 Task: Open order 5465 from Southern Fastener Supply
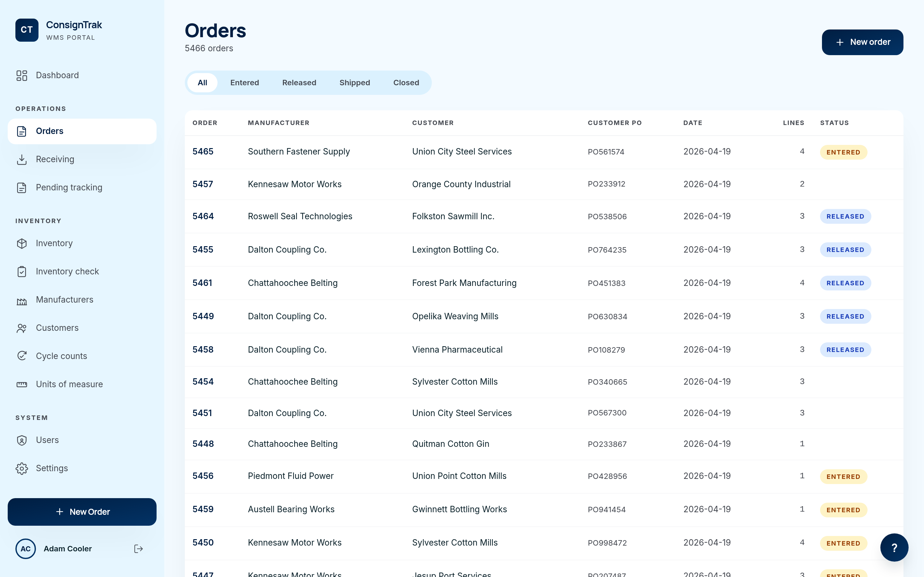(x=382, y=152)
